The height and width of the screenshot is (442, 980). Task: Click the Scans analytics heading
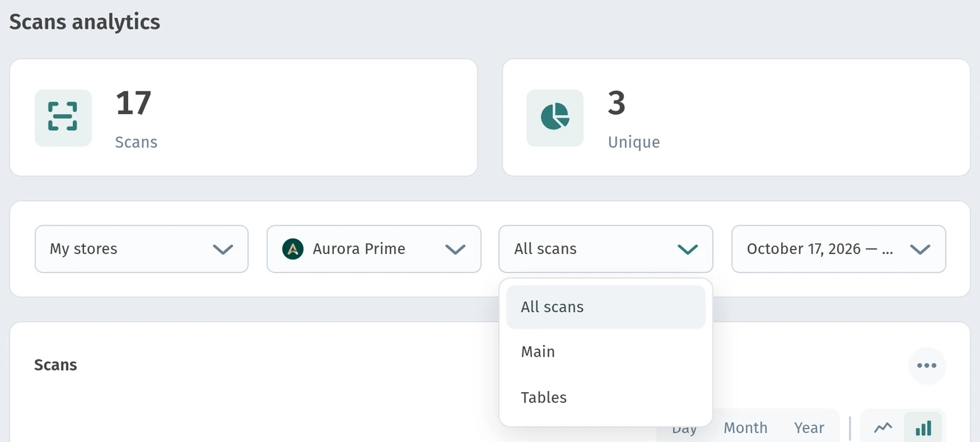(x=85, y=22)
